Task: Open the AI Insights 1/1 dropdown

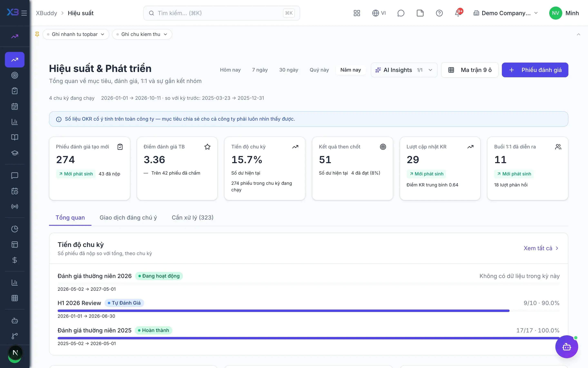Action: tap(404, 70)
